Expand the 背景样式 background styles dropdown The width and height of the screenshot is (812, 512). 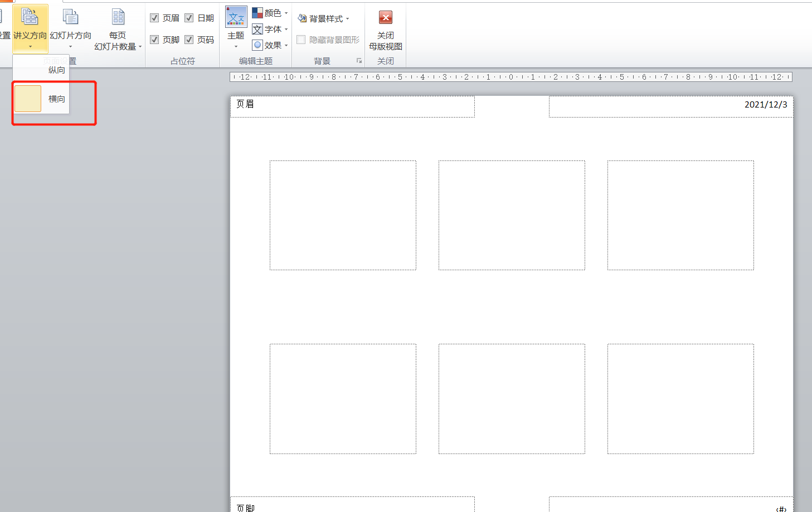(x=324, y=18)
